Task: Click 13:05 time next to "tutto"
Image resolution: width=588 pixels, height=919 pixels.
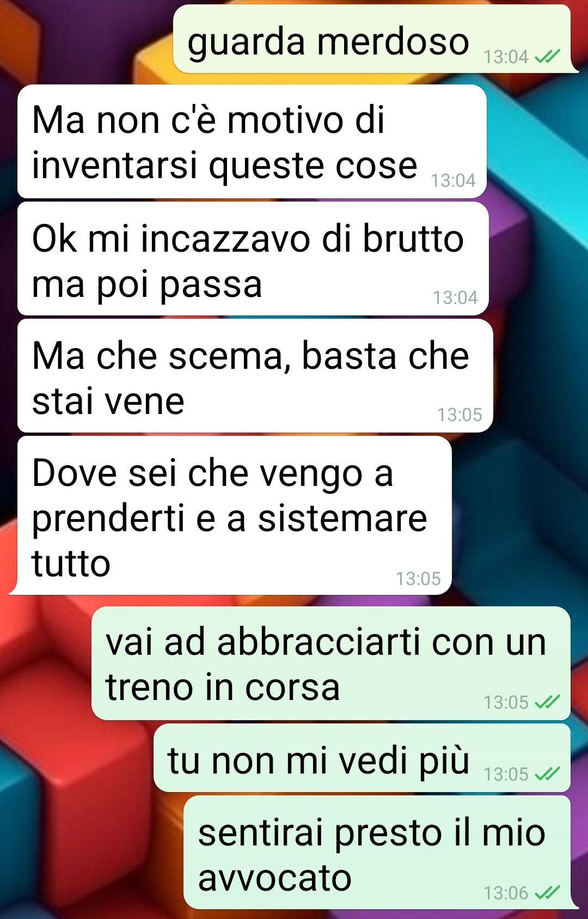Action: 418,579
